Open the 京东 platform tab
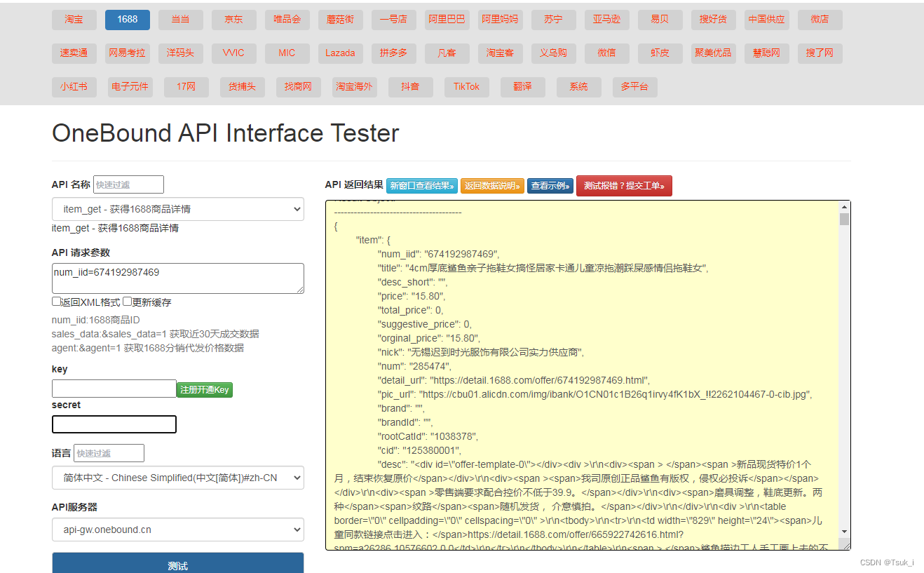The height and width of the screenshot is (573, 924). 234,20
